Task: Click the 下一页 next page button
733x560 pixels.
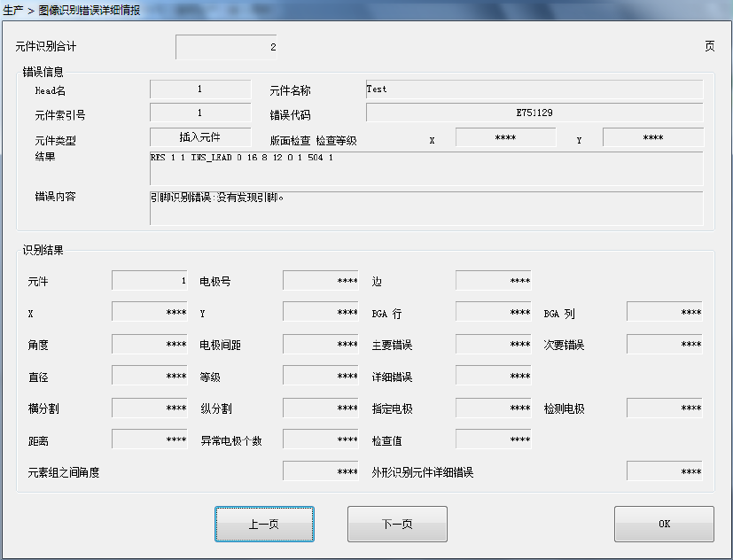Action: coord(397,524)
